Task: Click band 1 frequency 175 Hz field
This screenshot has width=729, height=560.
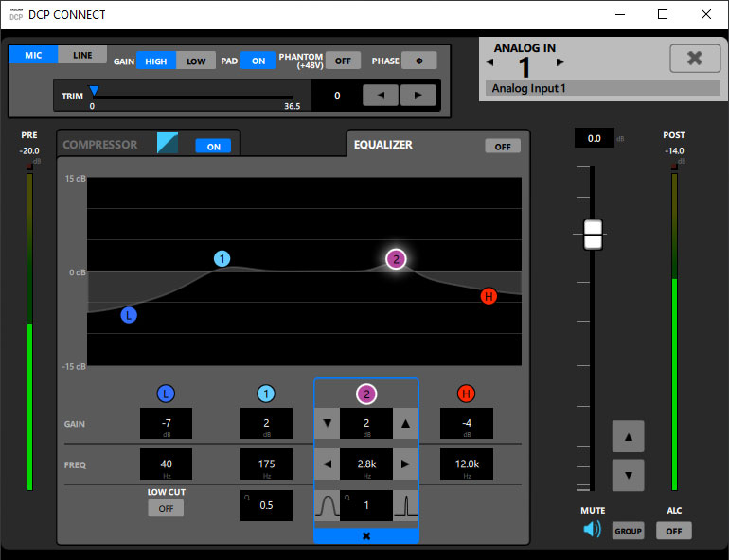Action: tap(266, 464)
